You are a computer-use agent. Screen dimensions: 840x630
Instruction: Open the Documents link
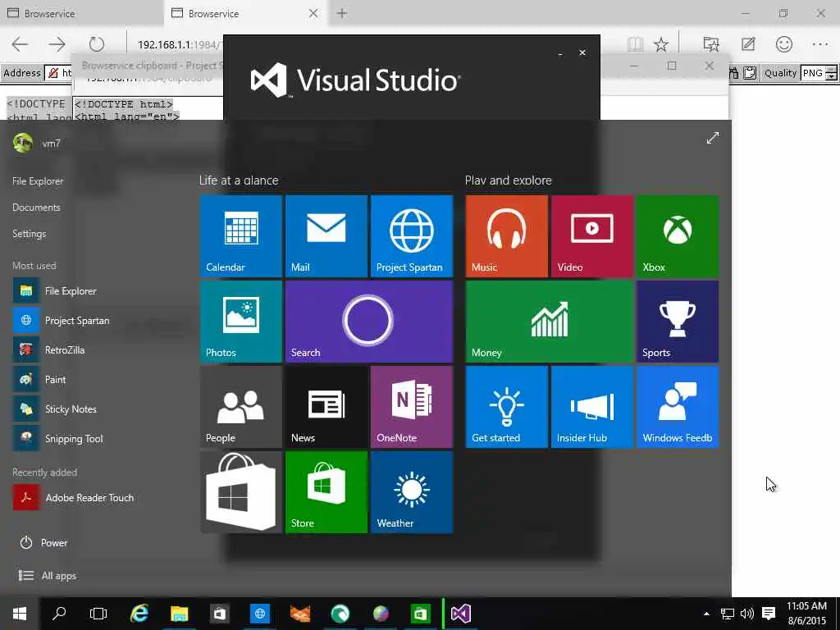36,208
